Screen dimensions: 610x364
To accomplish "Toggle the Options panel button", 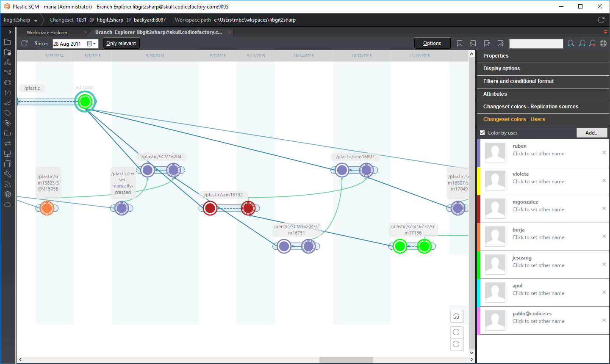I will [x=432, y=43].
